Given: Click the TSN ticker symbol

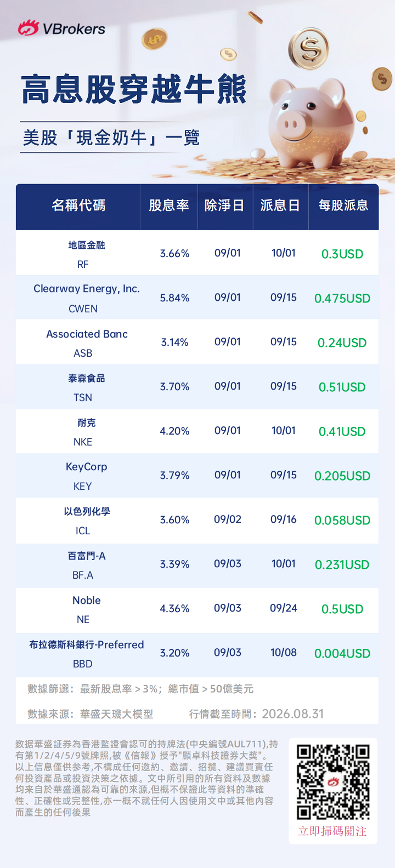Looking at the screenshot, I should pyautogui.click(x=83, y=398).
